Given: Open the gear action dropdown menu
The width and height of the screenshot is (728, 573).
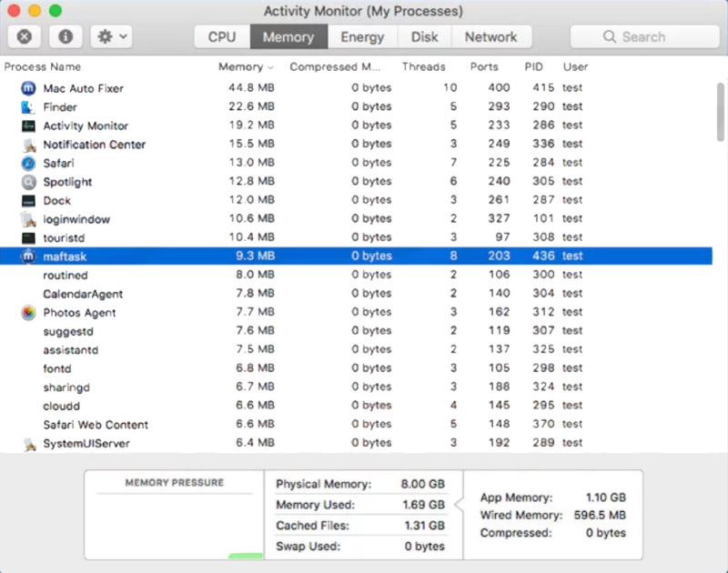Looking at the screenshot, I should click(x=113, y=37).
